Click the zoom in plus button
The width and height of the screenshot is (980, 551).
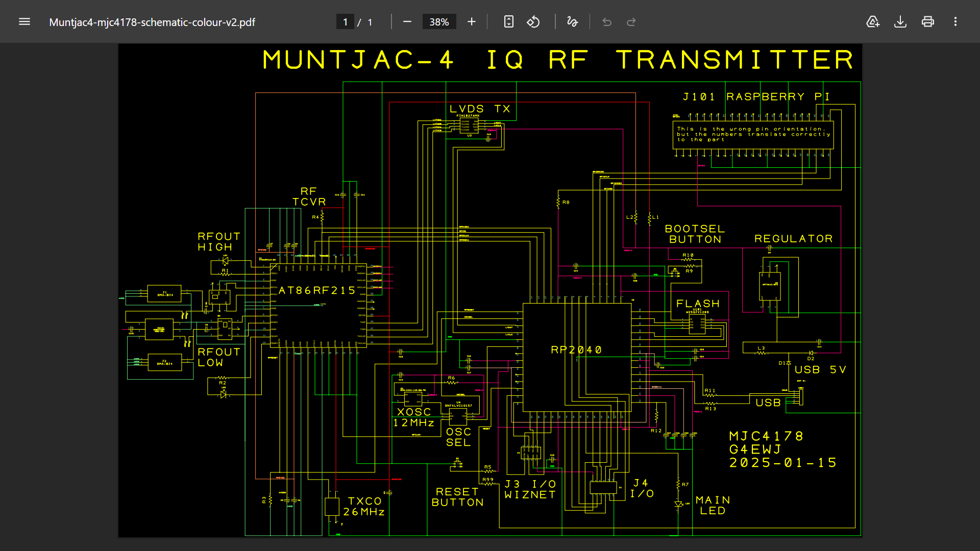(x=472, y=22)
